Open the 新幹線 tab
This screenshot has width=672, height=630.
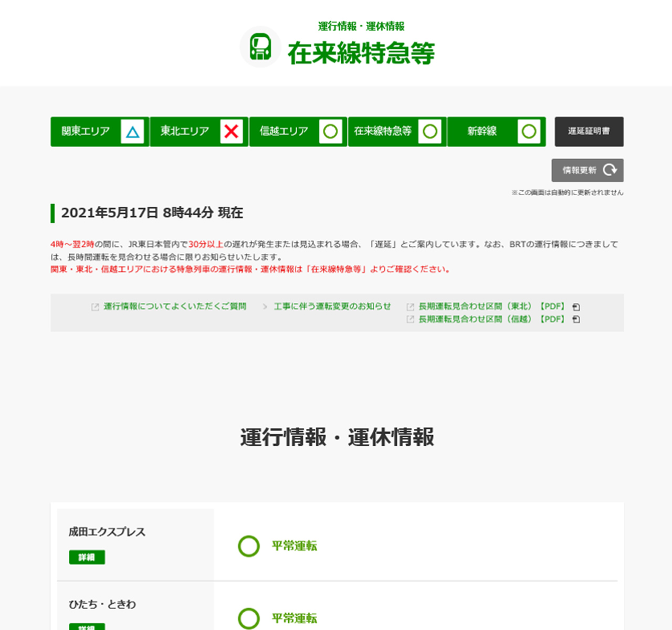(497, 132)
